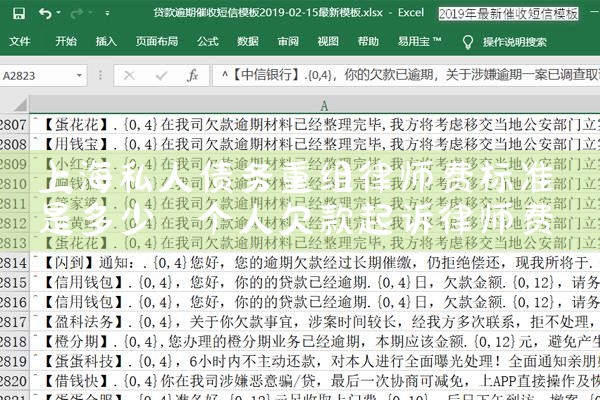Click cell with 【闪到】通知 text

coord(315,263)
